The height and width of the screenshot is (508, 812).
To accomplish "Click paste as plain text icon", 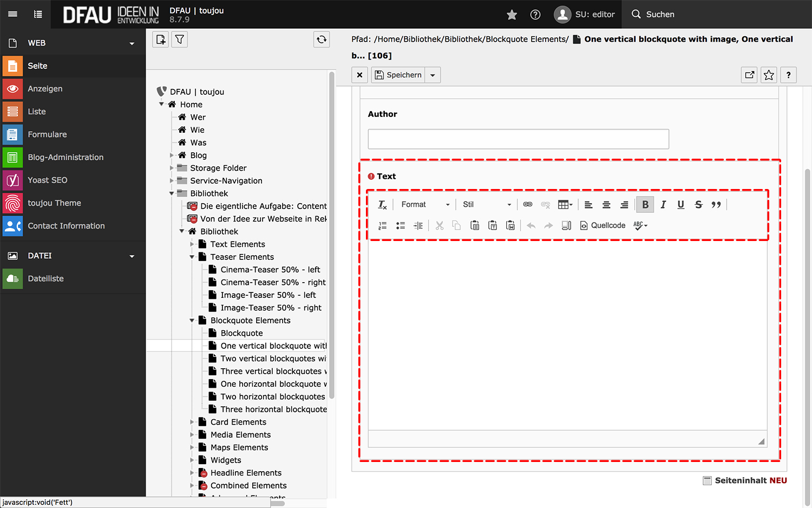I will (x=493, y=225).
